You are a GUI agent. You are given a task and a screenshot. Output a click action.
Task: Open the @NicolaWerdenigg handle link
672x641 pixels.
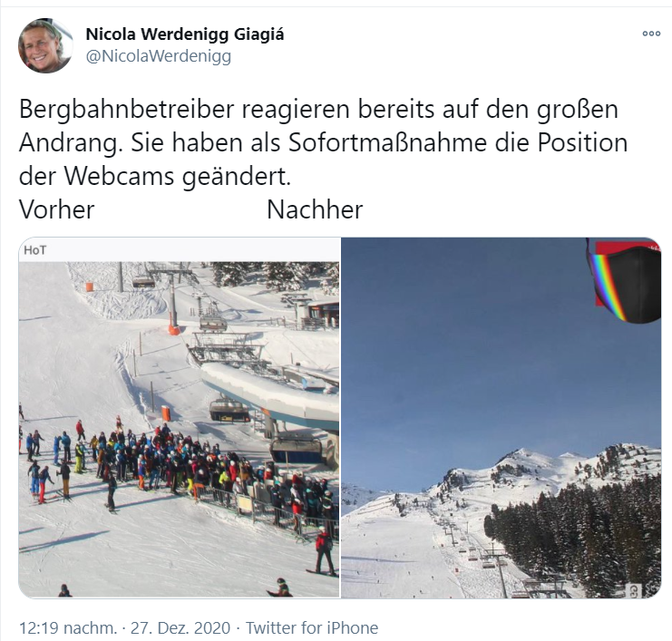point(159,56)
